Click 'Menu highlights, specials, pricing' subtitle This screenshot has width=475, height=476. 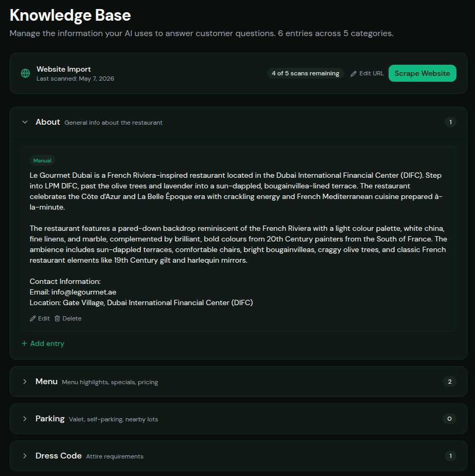click(x=110, y=382)
